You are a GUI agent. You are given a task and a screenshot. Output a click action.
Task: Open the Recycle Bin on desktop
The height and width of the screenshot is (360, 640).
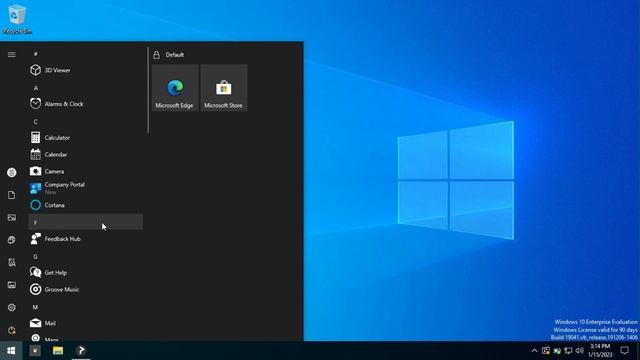(x=17, y=19)
